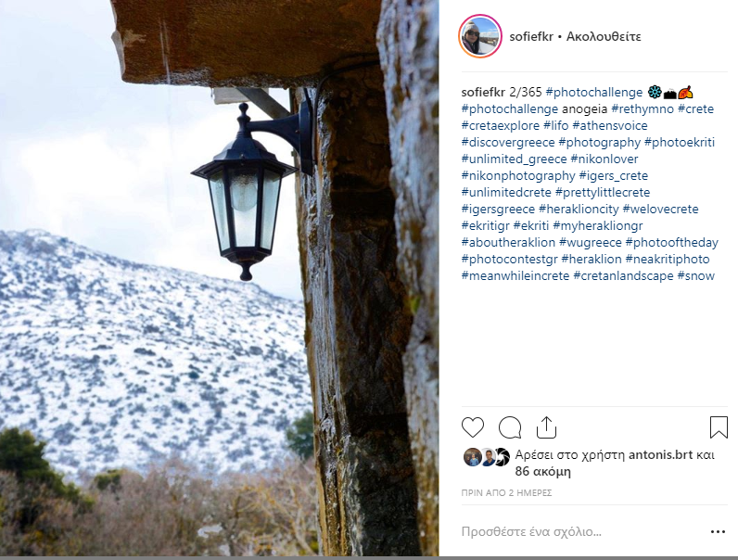Screen dimensions: 738x560
Task: Open the #rethymno hashtag
Action: pos(643,108)
